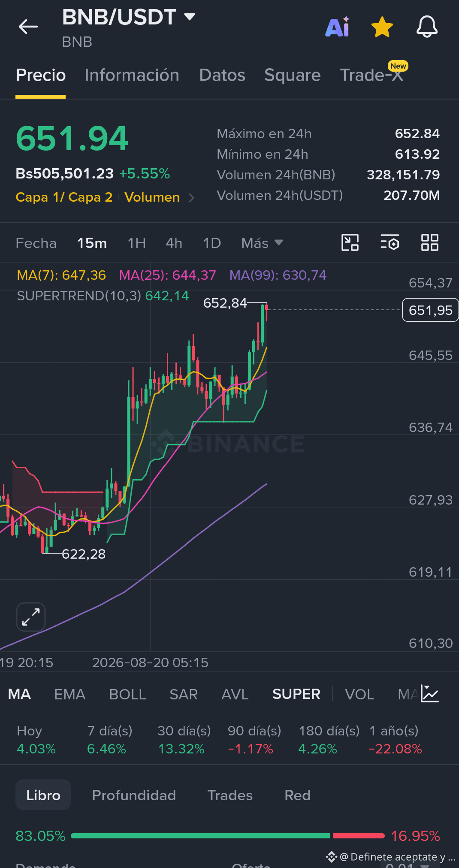Tap the Volumen 24h(USDT) value 207.70M
The width and height of the screenshot is (459, 868).
click(x=411, y=195)
